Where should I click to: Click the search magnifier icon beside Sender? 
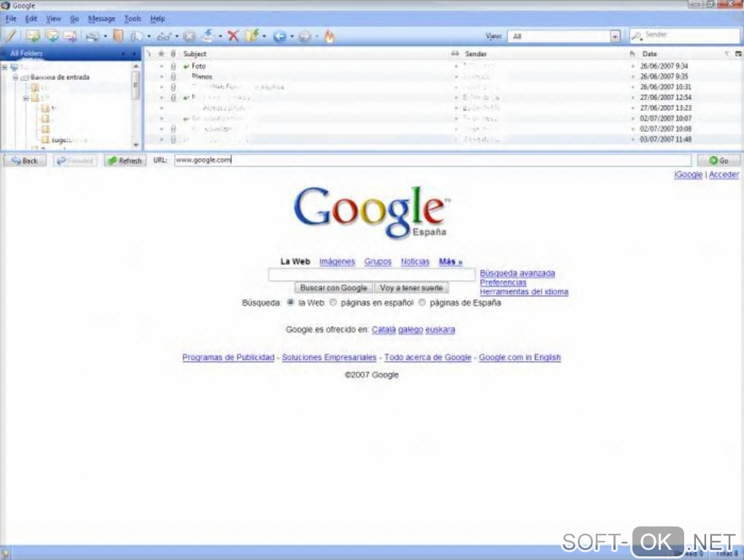coord(638,36)
